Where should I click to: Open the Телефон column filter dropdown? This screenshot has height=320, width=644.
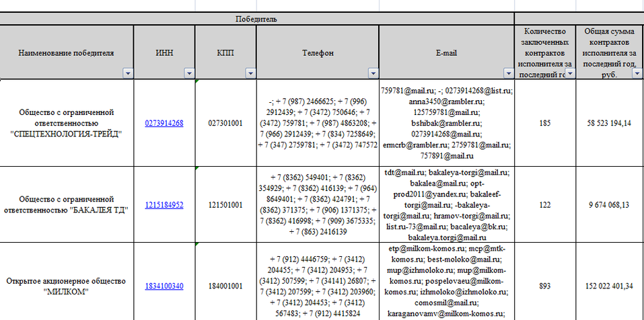point(372,73)
